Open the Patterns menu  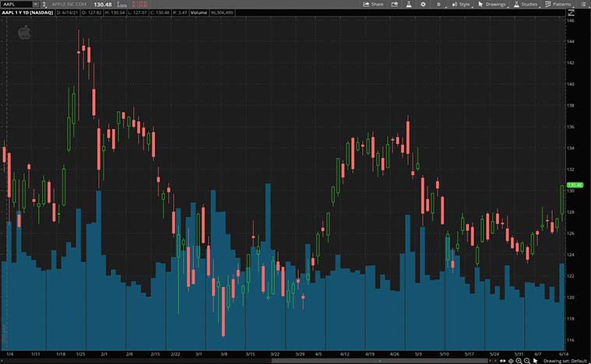[x=558, y=4]
